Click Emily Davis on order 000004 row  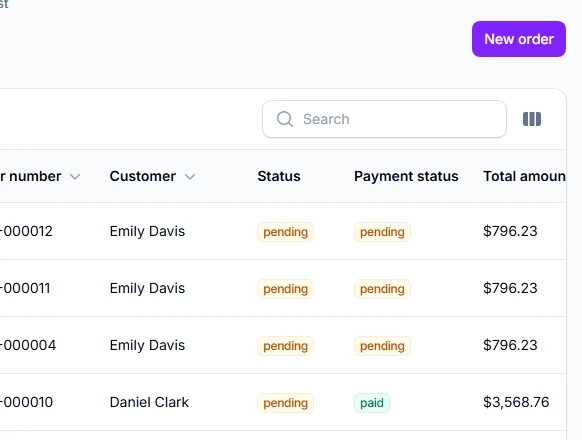click(x=147, y=345)
